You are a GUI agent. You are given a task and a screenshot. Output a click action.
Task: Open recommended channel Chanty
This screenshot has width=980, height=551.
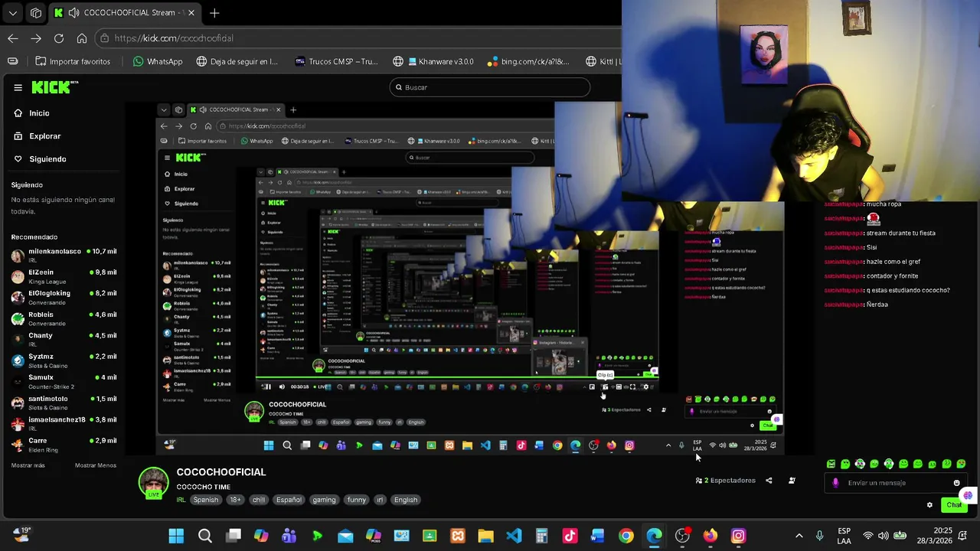point(64,339)
